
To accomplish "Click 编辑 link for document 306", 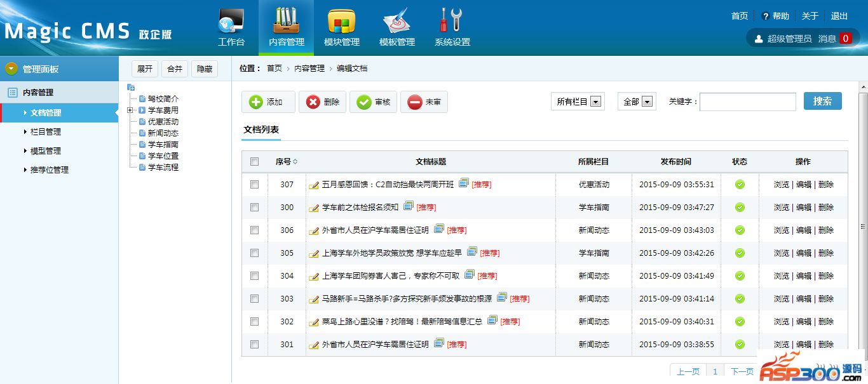I will pos(803,230).
